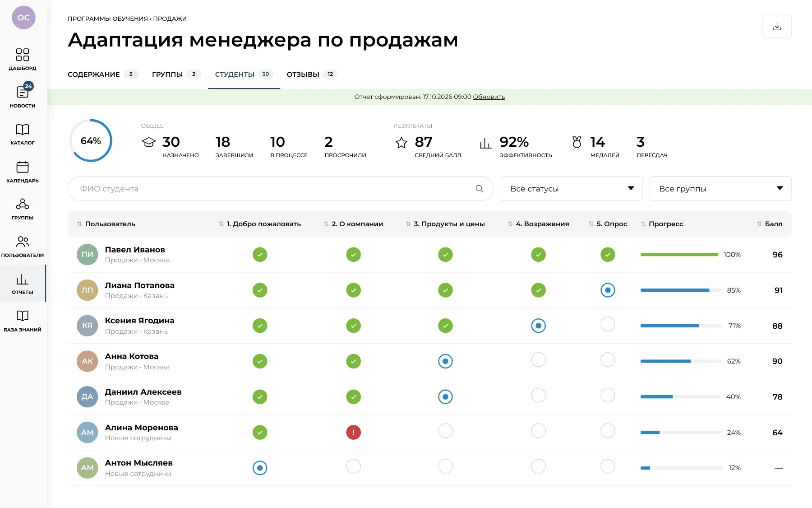Click Лиана Потапова's in-progress Опрос indicator
The height and width of the screenshot is (508, 812).
tap(608, 290)
